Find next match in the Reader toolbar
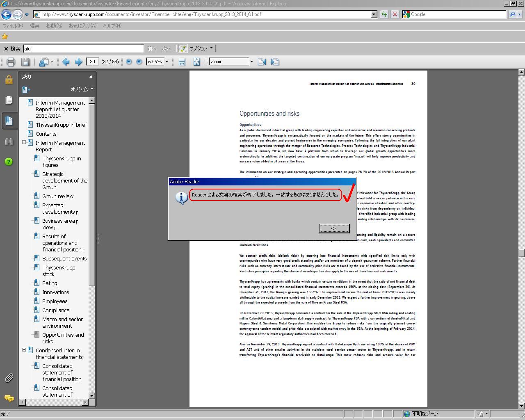This screenshot has height=420, width=525. tap(275, 62)
